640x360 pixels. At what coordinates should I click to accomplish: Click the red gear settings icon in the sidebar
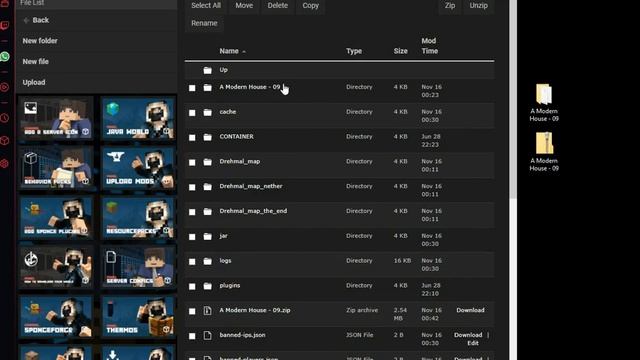[4, 164]
